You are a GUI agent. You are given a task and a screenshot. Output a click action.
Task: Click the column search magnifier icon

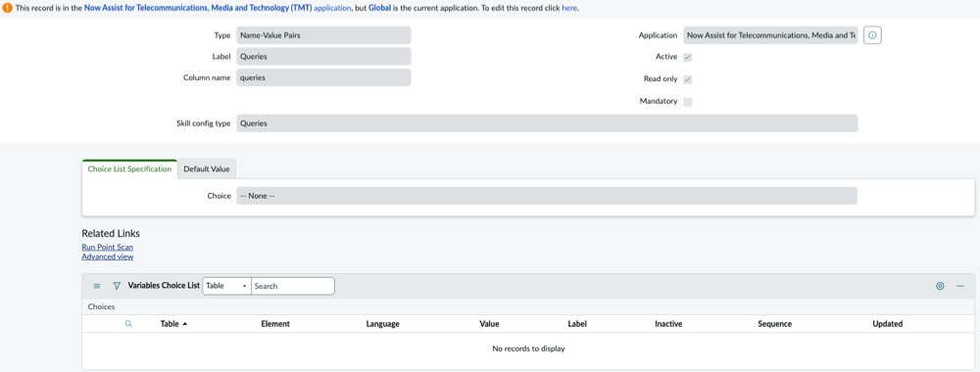pyautogui.click(x=128, y=324)
